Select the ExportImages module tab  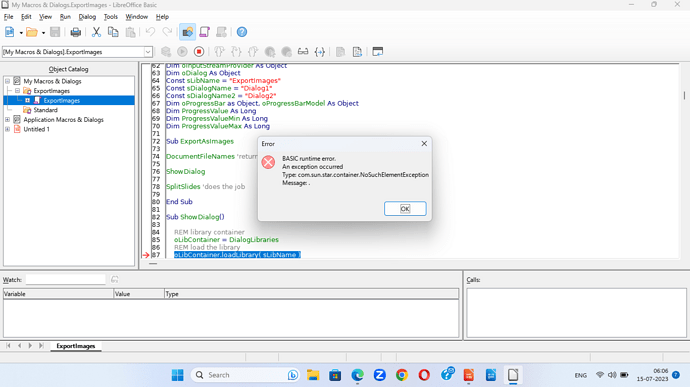[x=76, y=346]
